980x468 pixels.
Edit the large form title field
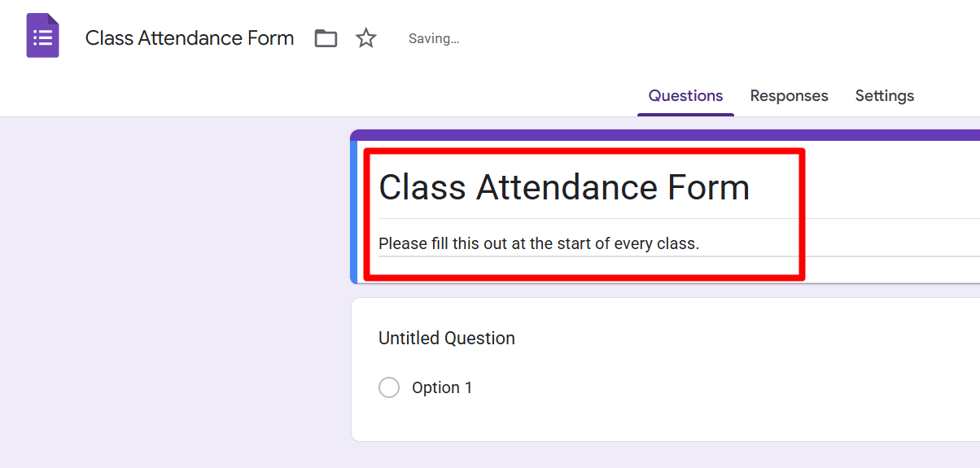pyautogui.click(x=564, y=187)
